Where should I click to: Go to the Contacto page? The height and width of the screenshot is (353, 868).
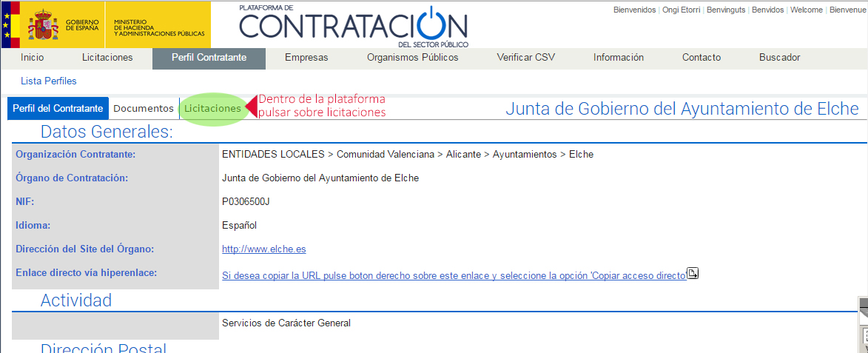point(702,58)
